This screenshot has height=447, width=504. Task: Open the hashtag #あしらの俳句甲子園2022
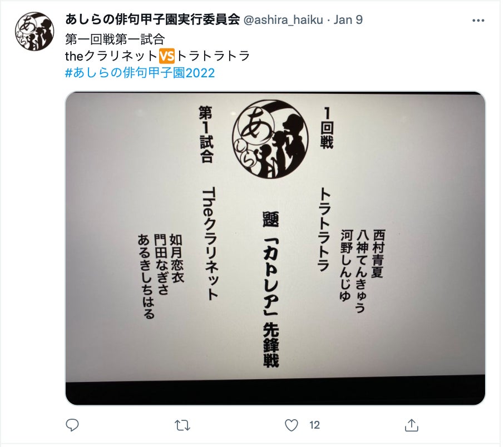(x=140, y=73)
